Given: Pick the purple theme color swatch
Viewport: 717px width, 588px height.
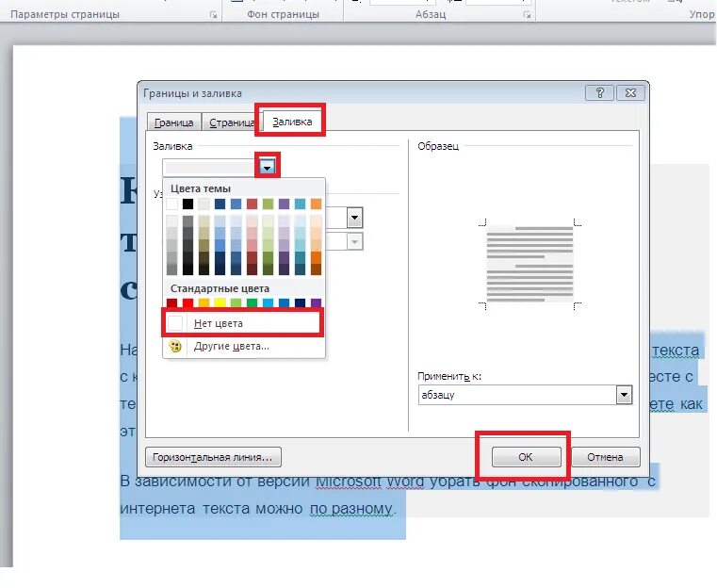Looking at the screenshot, I should [284, 204].
